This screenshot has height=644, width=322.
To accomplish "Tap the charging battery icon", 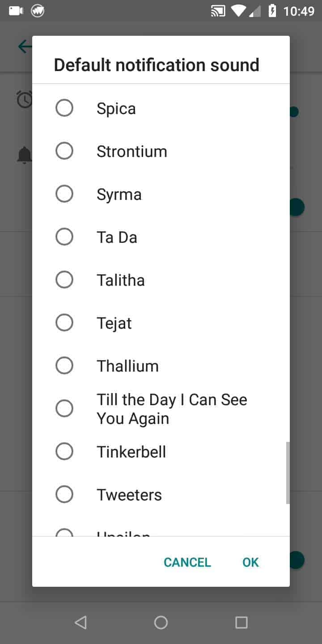I will click(x=273, y=11).
